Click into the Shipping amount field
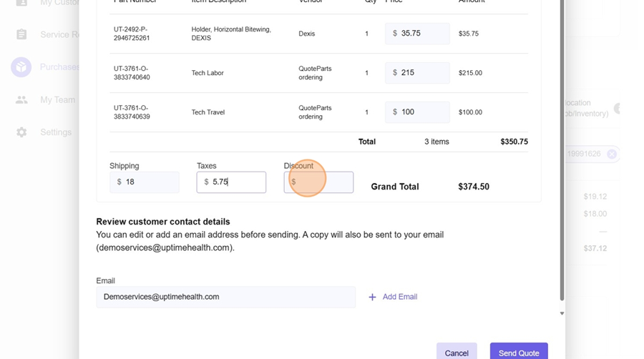 tap(150, 182)
